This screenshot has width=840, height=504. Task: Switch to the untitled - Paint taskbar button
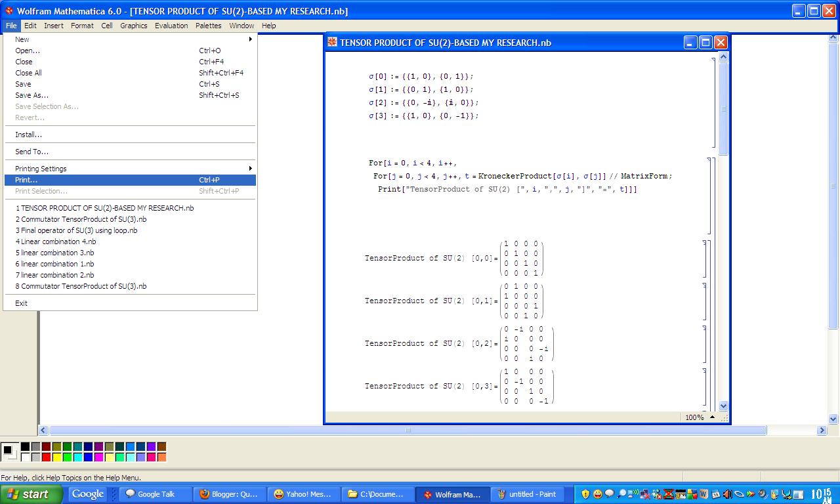[x=527, y=494]
